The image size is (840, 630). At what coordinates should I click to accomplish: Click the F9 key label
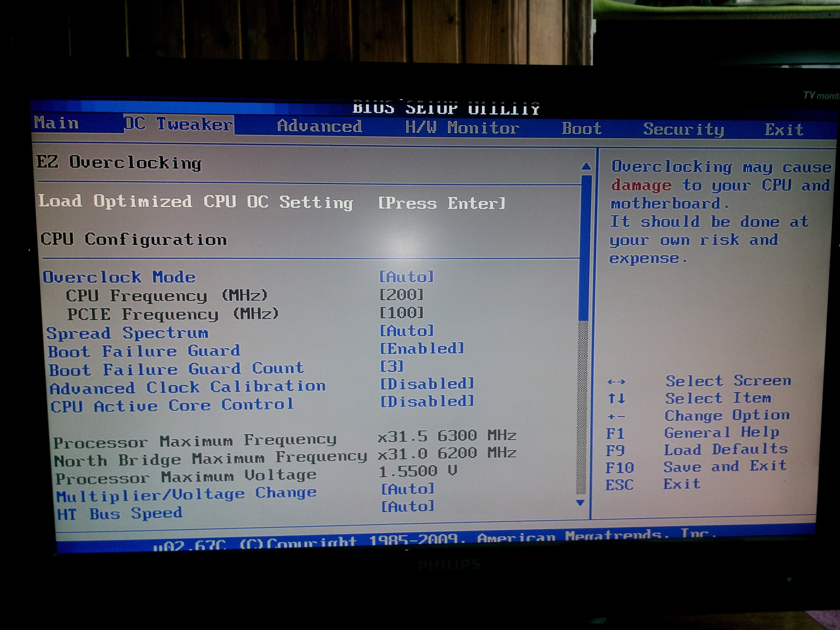[615, 451]
